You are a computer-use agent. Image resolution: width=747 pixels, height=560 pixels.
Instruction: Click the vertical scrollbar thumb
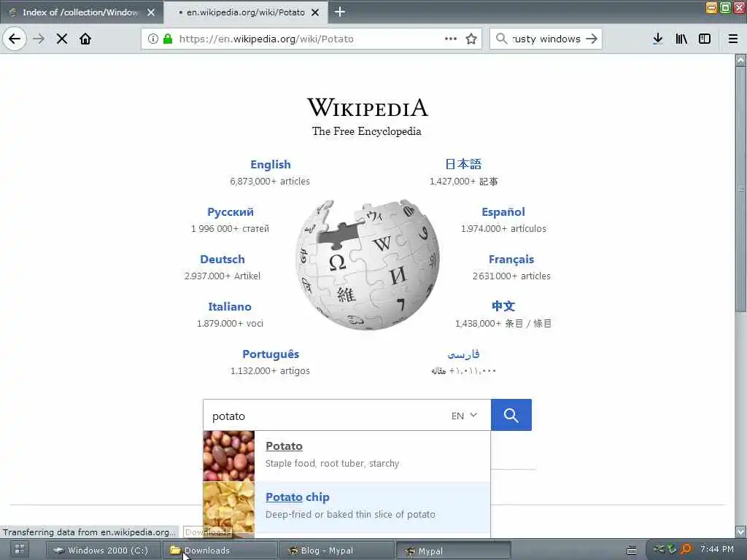click(x=740, y=190)
